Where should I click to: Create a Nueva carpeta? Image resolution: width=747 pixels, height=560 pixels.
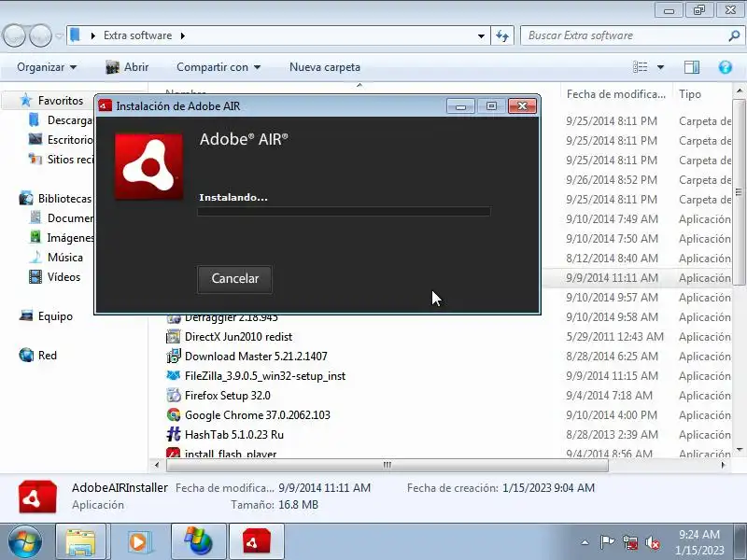pyautogui.click(x=325, y=67)
